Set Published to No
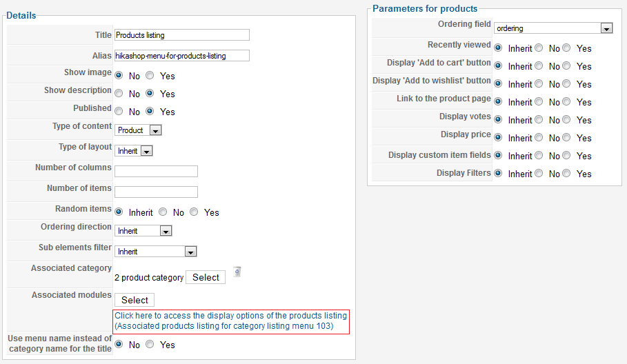This screenshot has height=364, width=627. tap(119, 112)
